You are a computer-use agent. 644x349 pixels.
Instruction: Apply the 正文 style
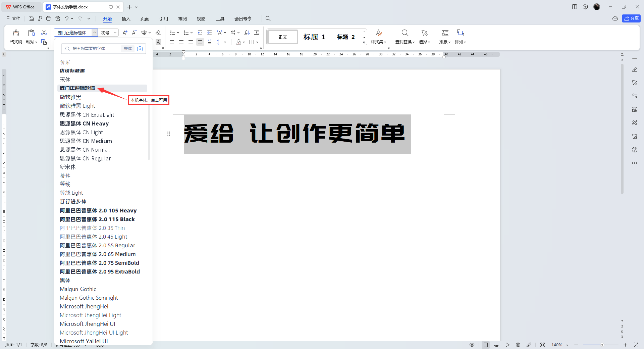coord(283,37)
